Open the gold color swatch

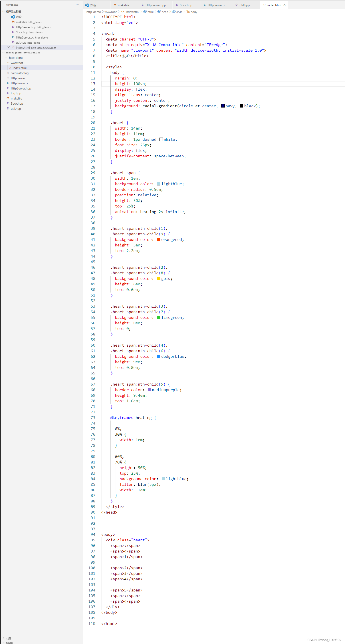tap(159, 278)
